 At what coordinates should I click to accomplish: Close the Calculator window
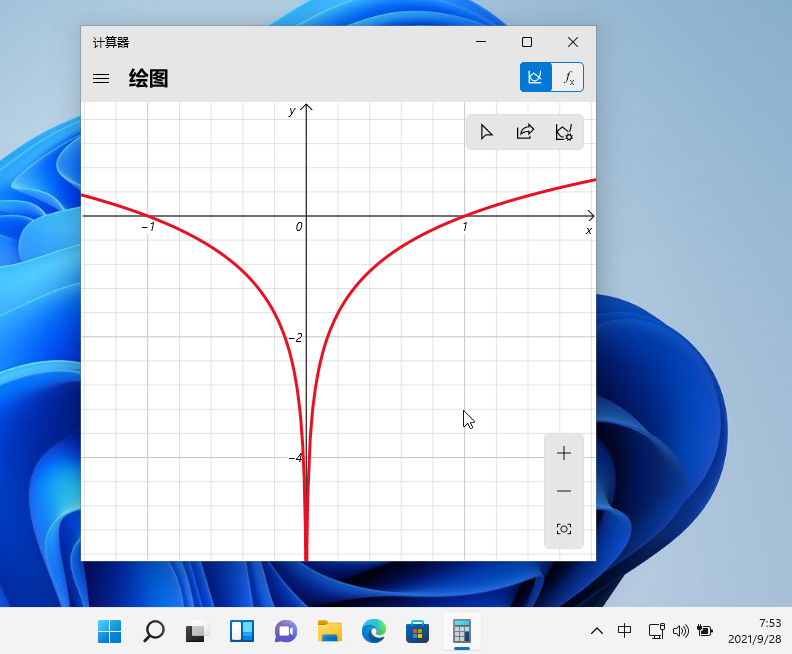(573, 42)
